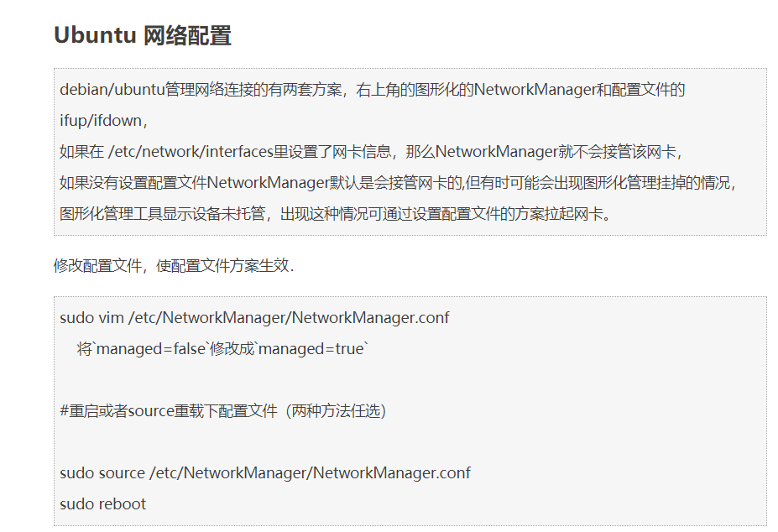Click the 'debian/ubuntu管理网络连接' first line
Image resolution: width=778 pixels, height=532 pixels.
[x=372, y=90]
